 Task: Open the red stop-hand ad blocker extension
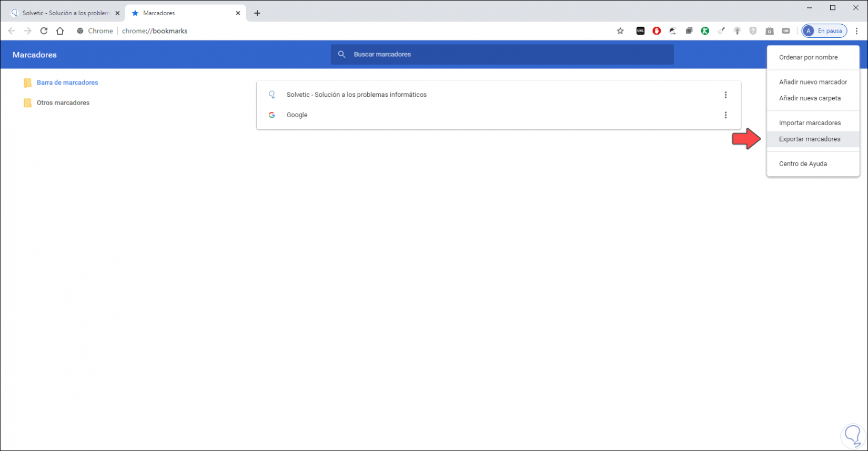pos(657,31)
